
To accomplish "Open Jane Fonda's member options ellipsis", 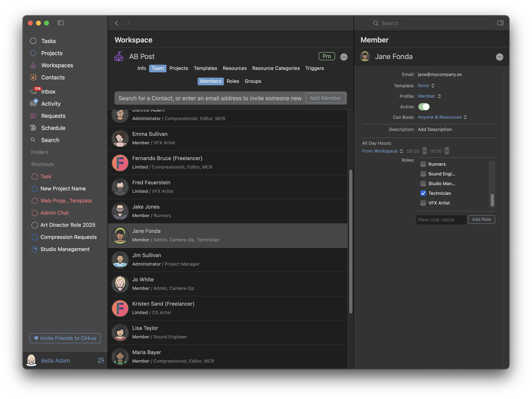I will (x=499, y=57).
